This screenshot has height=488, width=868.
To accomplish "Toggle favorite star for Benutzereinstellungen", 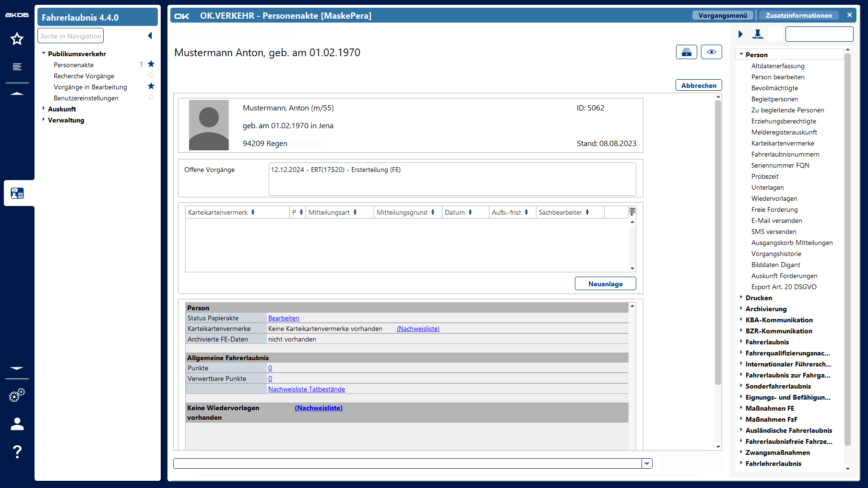I will click(x=151, y=98).
